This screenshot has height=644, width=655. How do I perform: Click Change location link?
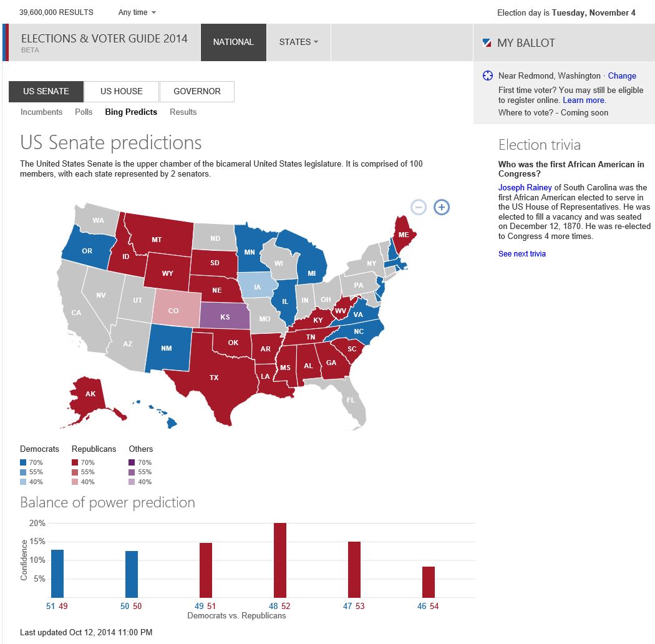pyautogui.click(x=621, y=76)
